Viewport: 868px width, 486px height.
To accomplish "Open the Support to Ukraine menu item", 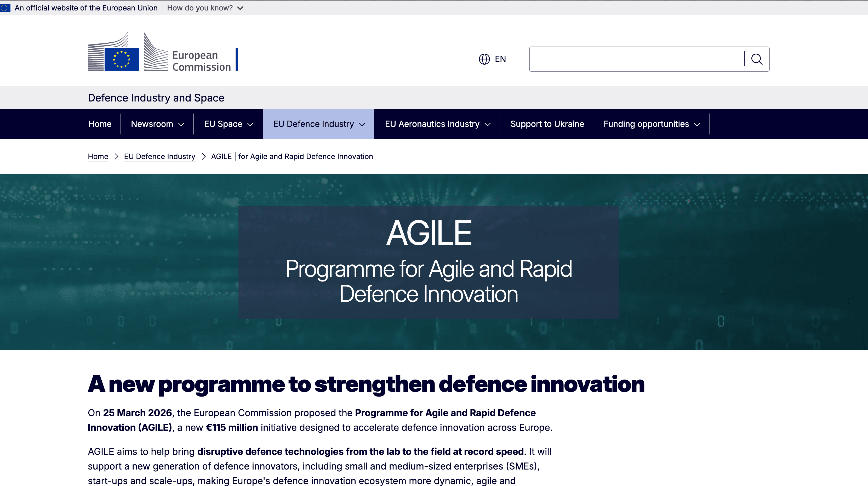I will tap(547, 124).
